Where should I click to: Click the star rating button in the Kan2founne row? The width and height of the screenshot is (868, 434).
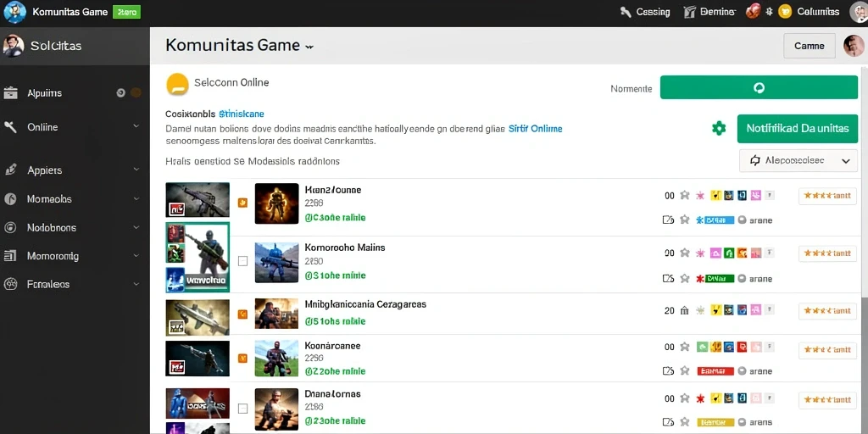coord(827,196)
